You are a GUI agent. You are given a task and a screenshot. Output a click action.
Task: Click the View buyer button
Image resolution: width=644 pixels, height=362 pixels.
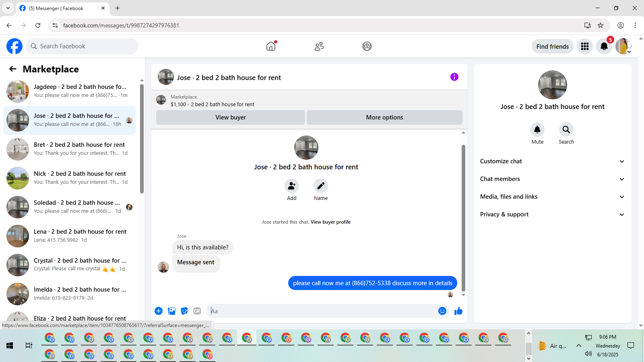pos(231,117)
